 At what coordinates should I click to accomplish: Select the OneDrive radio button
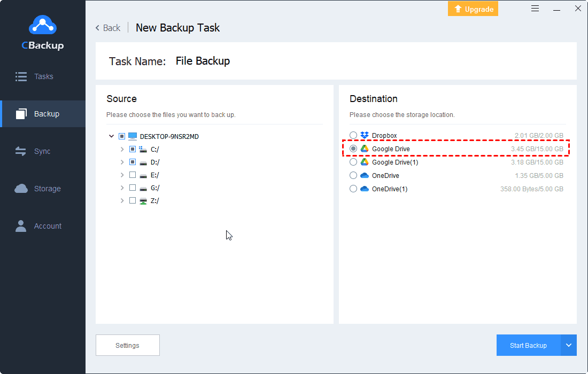pos(353,175)
